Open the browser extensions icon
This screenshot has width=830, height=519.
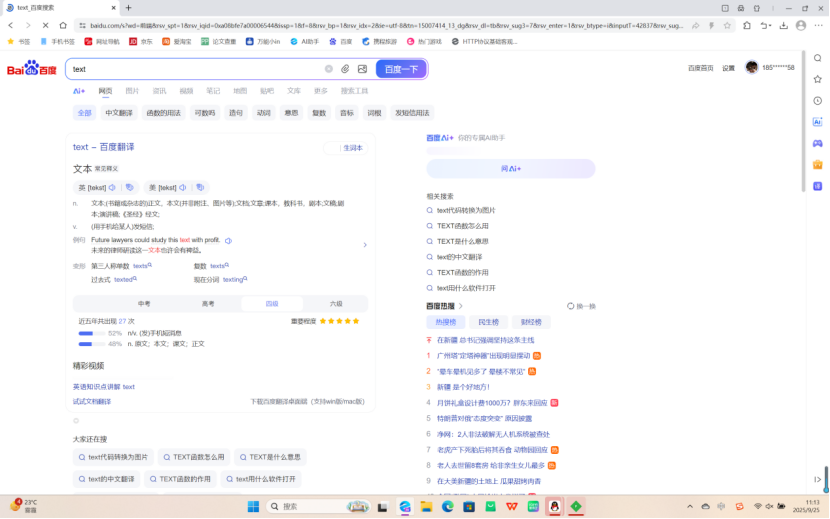pos(747,25)
